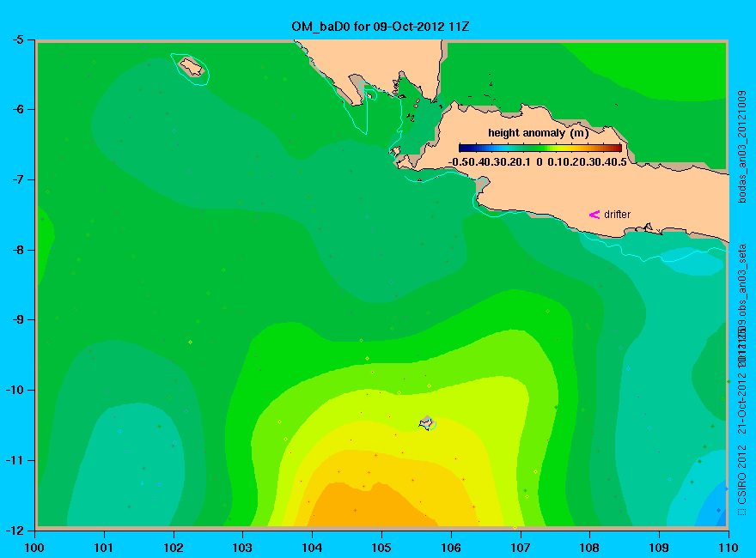The height and width of the screenshot is (558, 756).
Task: Click the '-11' latitude axis label
Action: click(x=15, y=460)
